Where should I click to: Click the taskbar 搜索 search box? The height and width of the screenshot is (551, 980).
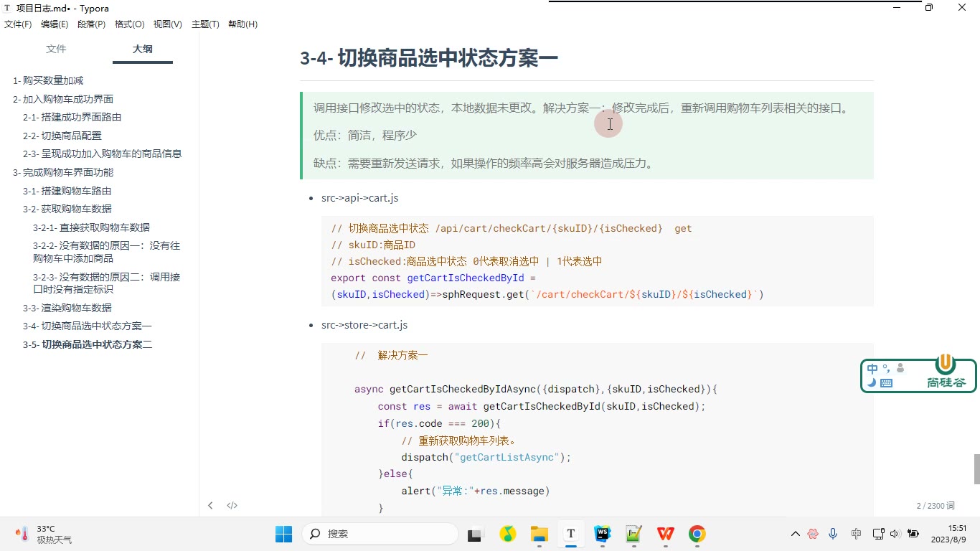pos(380,534)
